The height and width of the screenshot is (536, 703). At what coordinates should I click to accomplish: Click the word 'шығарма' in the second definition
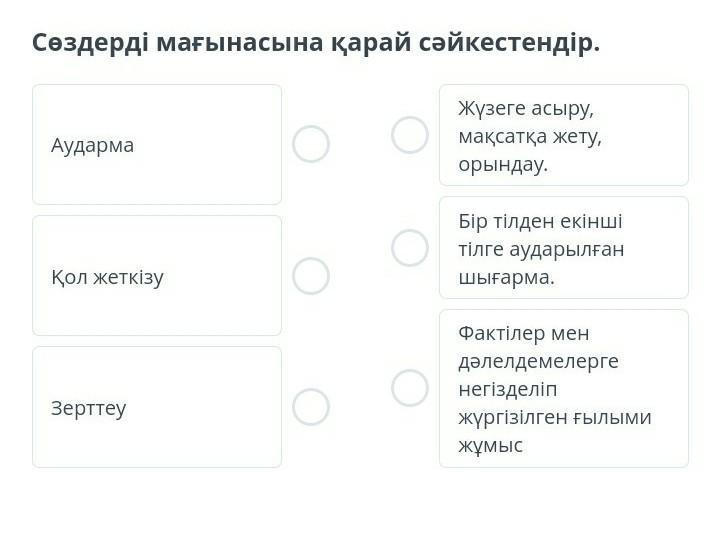[506, 277]
